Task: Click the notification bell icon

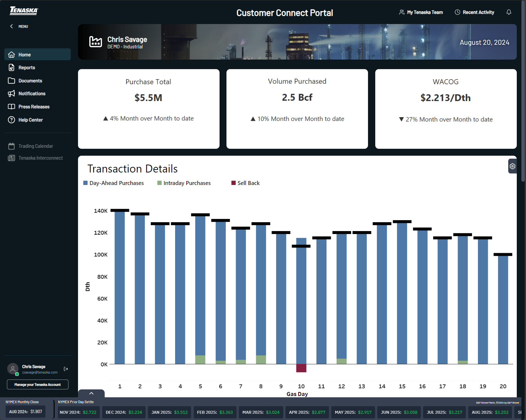Action: [509, 12]
